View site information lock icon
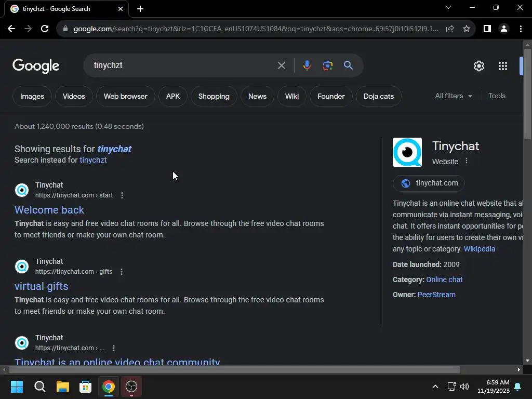Image resolution: width=532 pixels, height=399 pixels. pos(65,29)
